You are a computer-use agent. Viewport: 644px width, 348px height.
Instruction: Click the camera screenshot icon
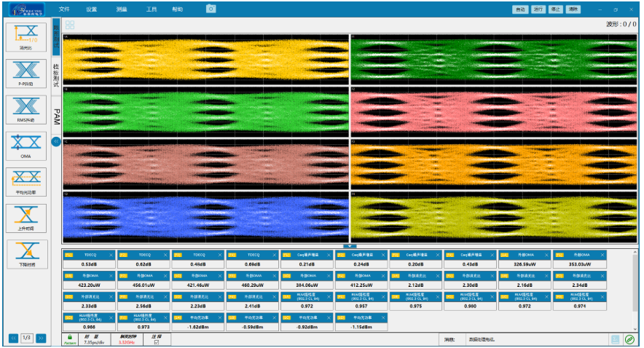coord(211,9)
